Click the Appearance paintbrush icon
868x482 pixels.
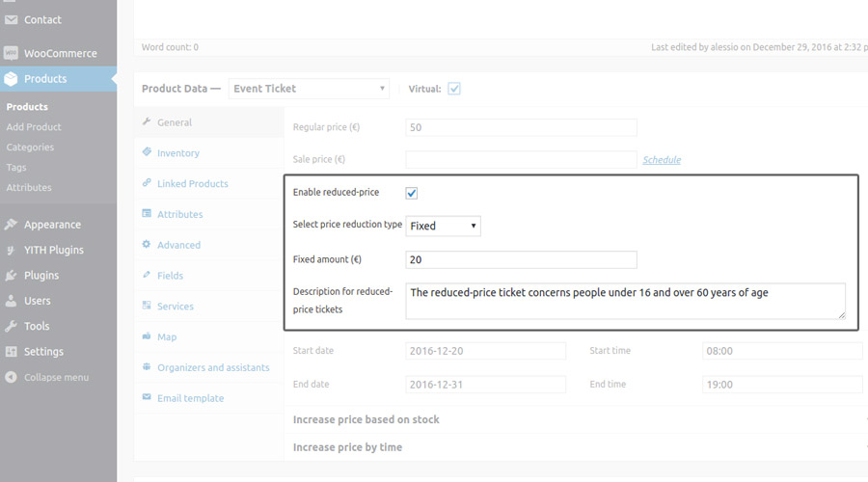click(x=11, y=224)
